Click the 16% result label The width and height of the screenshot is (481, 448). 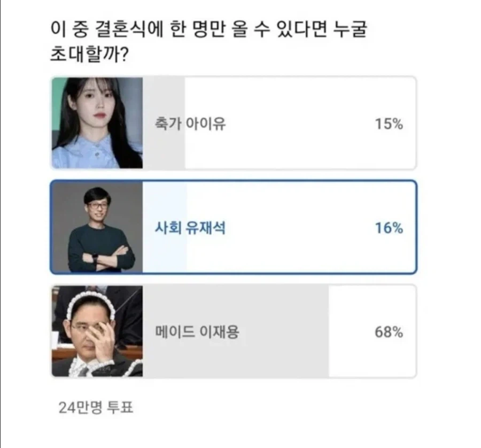[388, 227]
